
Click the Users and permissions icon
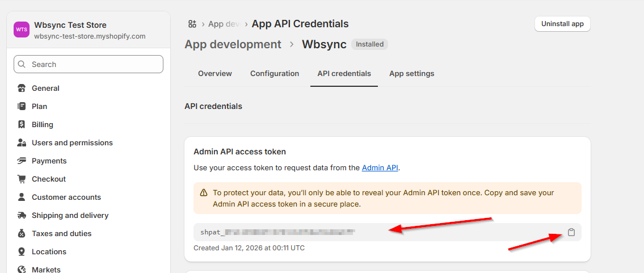coord(22,143)
